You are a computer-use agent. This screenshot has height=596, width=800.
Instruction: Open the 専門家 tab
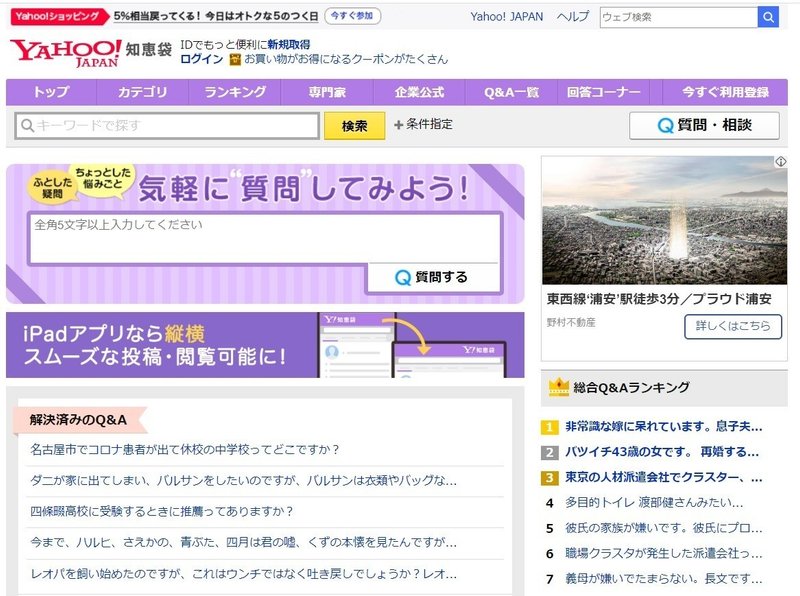(x=327, y=92)
